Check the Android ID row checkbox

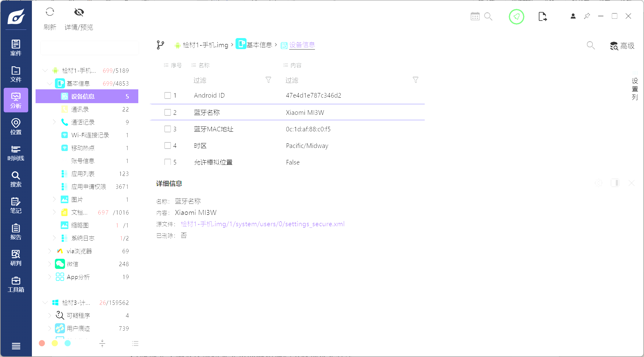point(167,95)
